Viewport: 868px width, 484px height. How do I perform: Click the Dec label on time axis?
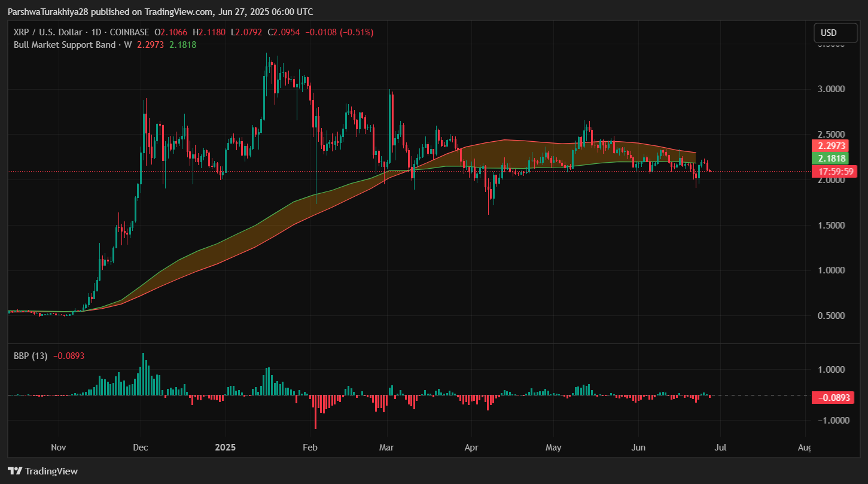click(x=141, y=448)
